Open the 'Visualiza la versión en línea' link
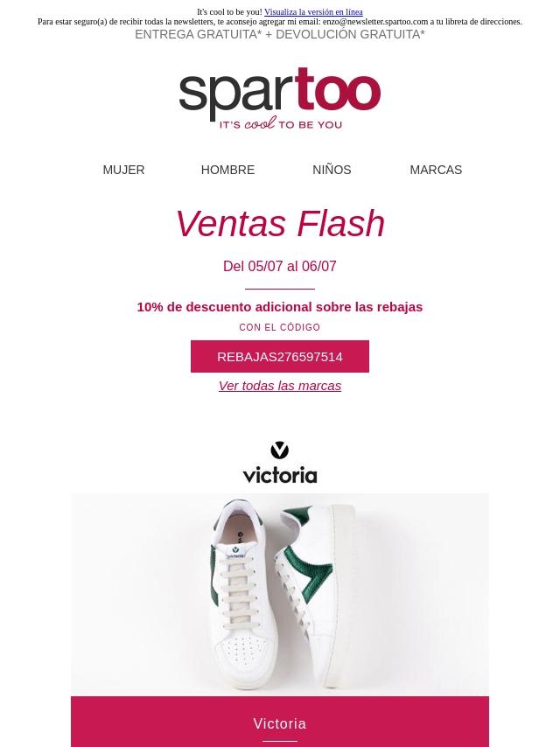 pos(313,12)
